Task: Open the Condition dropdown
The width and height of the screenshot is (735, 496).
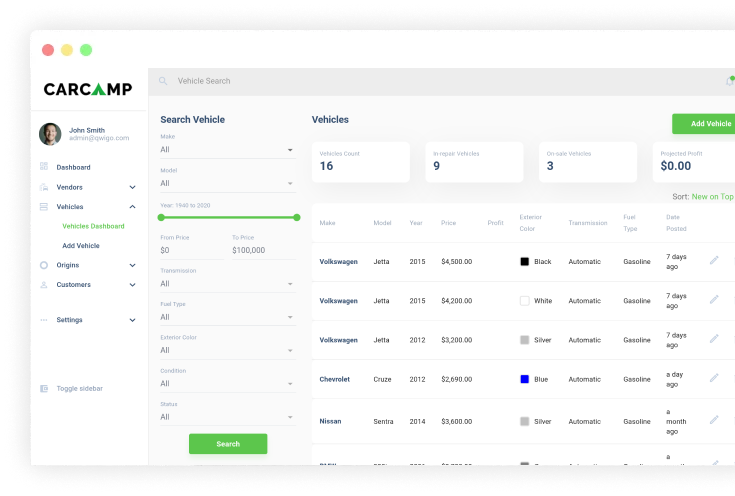Action: [228, 383]
